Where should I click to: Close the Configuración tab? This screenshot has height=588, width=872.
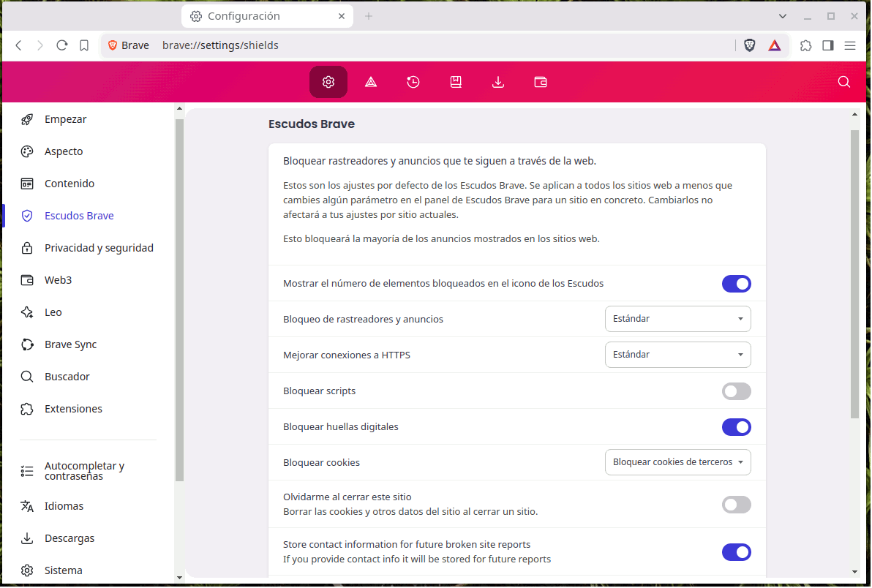pos(342,16)
